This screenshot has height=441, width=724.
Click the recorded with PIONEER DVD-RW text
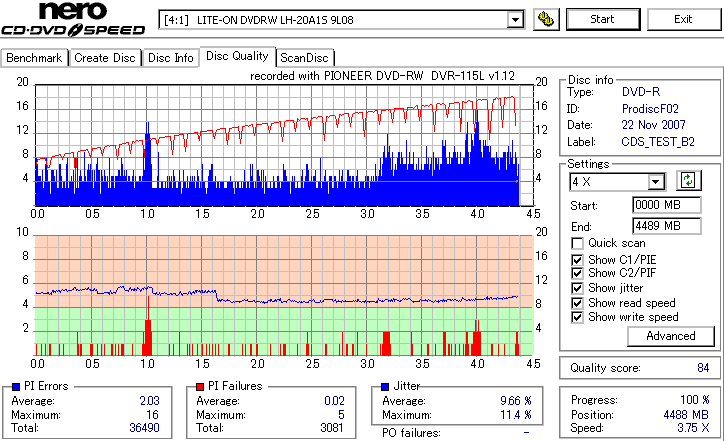pyautogui.click(x=382, y=76)
